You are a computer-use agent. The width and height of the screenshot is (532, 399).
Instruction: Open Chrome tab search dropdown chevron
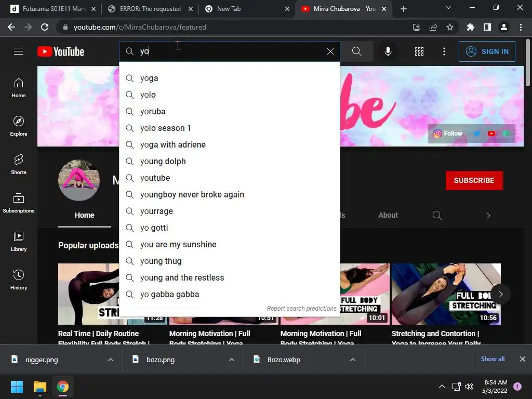[x=448, y=7]
